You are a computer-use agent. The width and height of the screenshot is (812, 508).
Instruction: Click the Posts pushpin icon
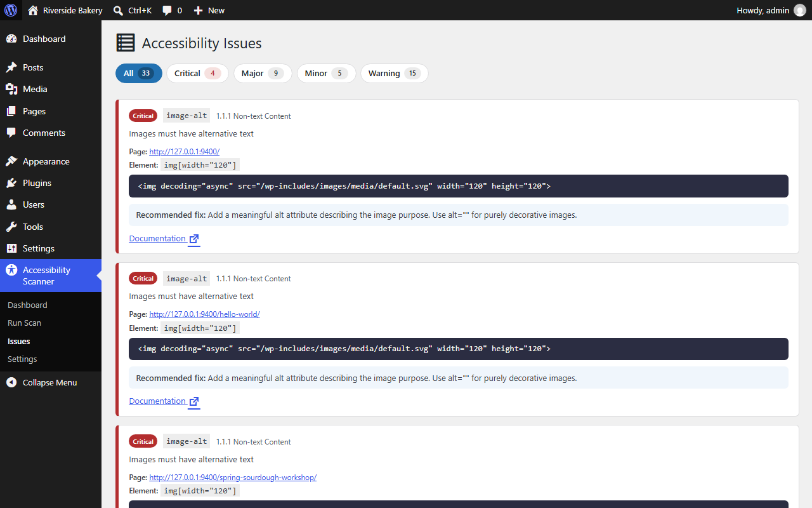coord(11,67)
